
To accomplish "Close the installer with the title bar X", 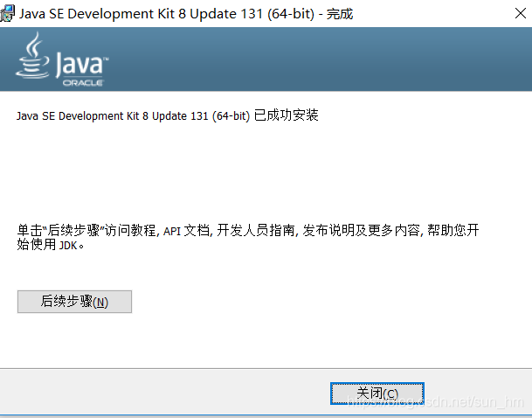I will (520, 14).
